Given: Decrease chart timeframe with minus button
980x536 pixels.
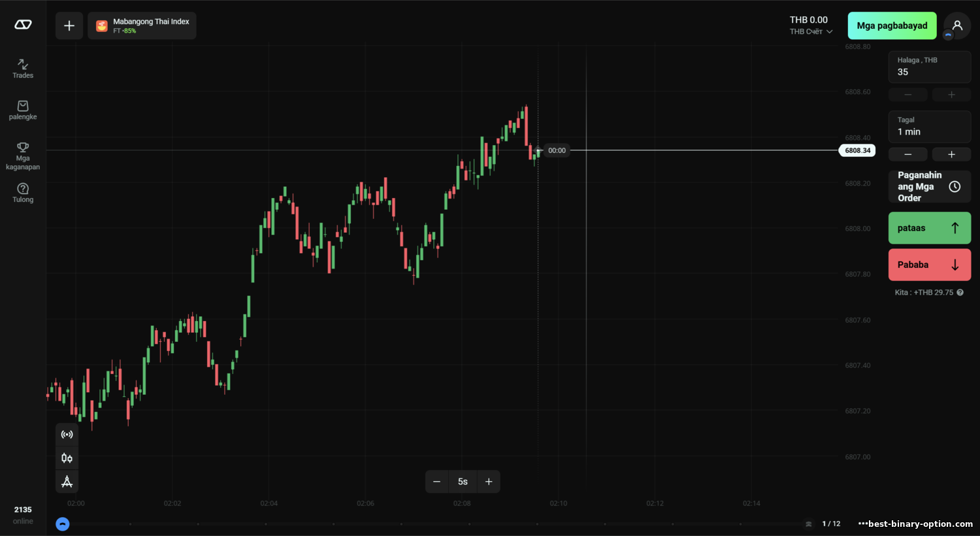Looking at the screenshot, I should tap(436, 482).
